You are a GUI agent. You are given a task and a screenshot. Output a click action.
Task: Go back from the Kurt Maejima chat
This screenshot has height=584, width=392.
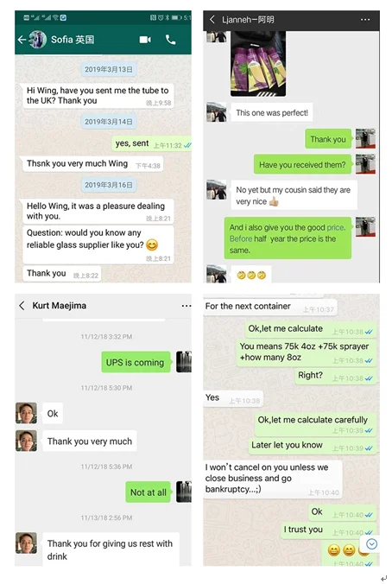[22, 306]
